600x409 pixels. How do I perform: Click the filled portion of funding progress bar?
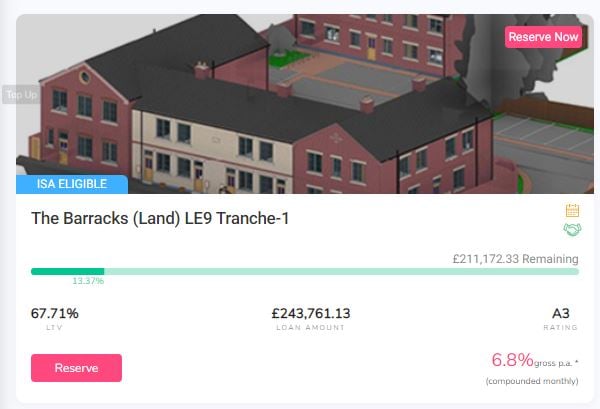pos(68,272)
